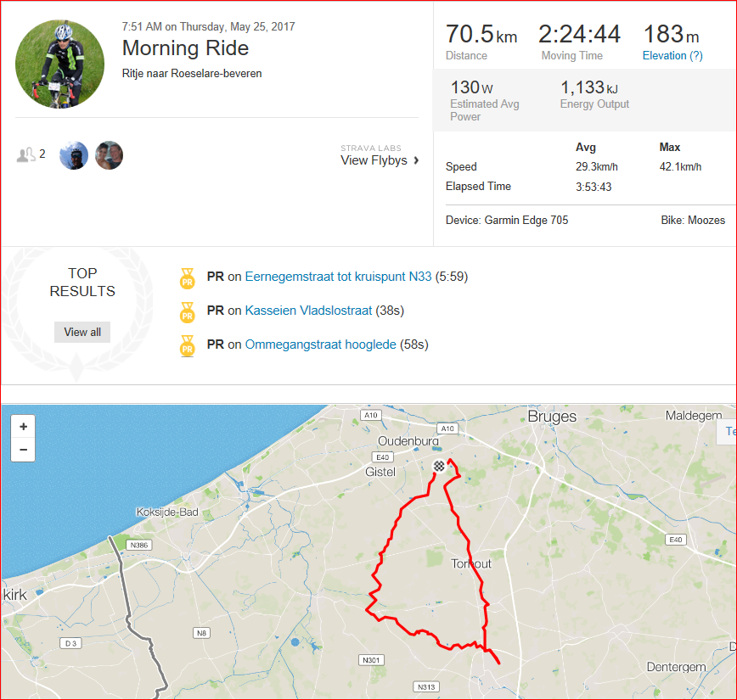The image size is (737, 700).
Task: Click the PR medal icon beside Eernegemstraat segment
Action: tap(187, 278)
